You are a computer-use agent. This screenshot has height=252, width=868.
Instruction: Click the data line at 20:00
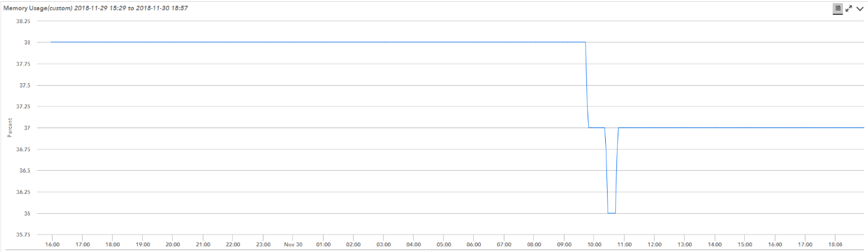point(173,42)
